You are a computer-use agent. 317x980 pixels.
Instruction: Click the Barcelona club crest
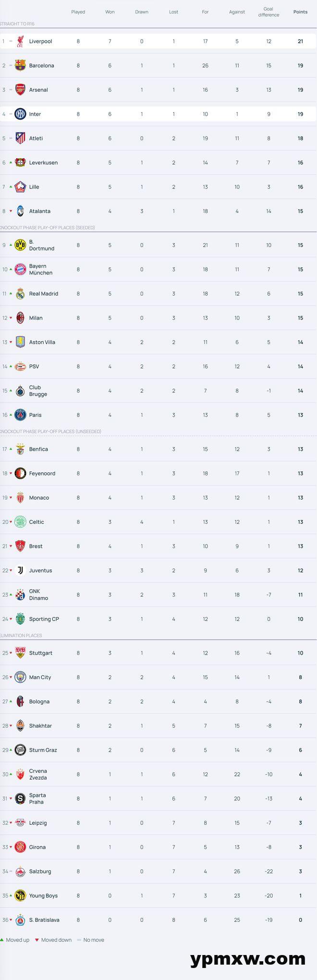coord(20,65)
